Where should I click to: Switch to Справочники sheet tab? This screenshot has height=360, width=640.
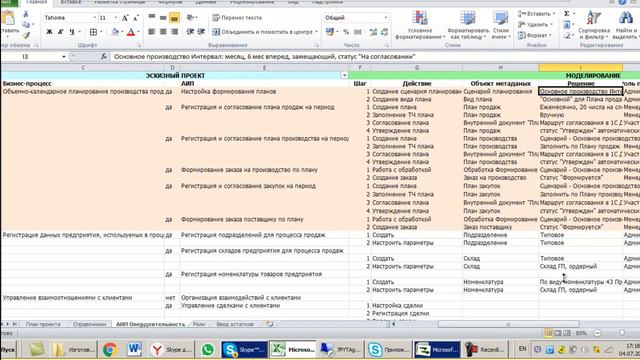[x=89, y=324]
